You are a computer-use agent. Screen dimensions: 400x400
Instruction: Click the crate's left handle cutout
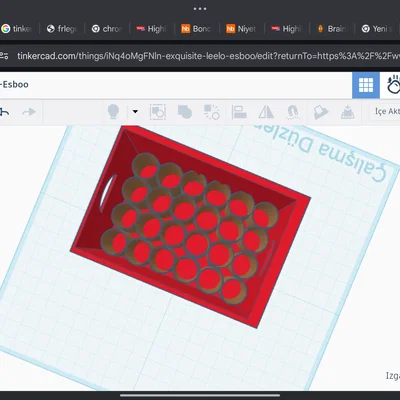click(x=108, y=193)
